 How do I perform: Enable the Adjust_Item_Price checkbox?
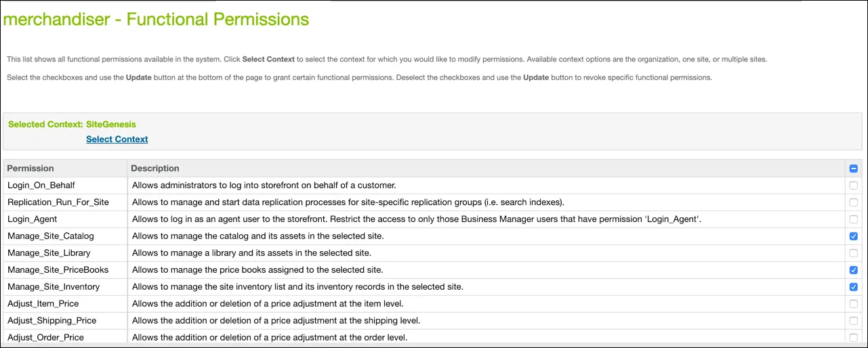click(x=853, y=304)
